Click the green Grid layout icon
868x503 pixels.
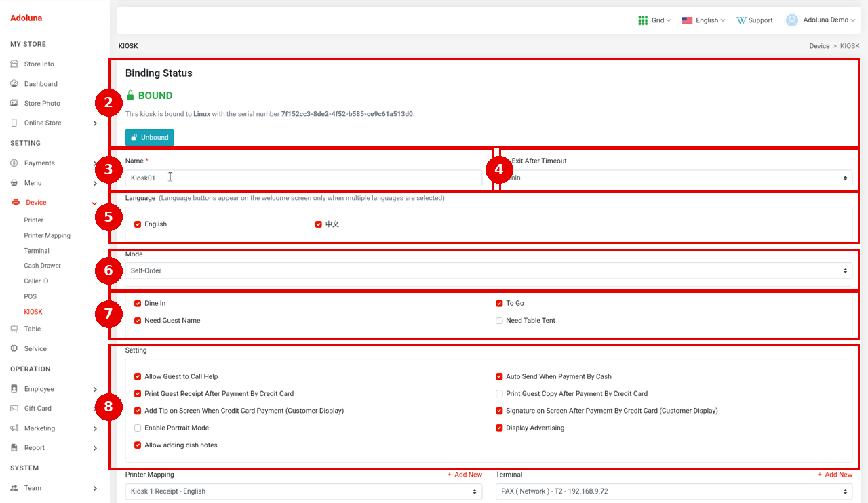(x=643, y=20)
